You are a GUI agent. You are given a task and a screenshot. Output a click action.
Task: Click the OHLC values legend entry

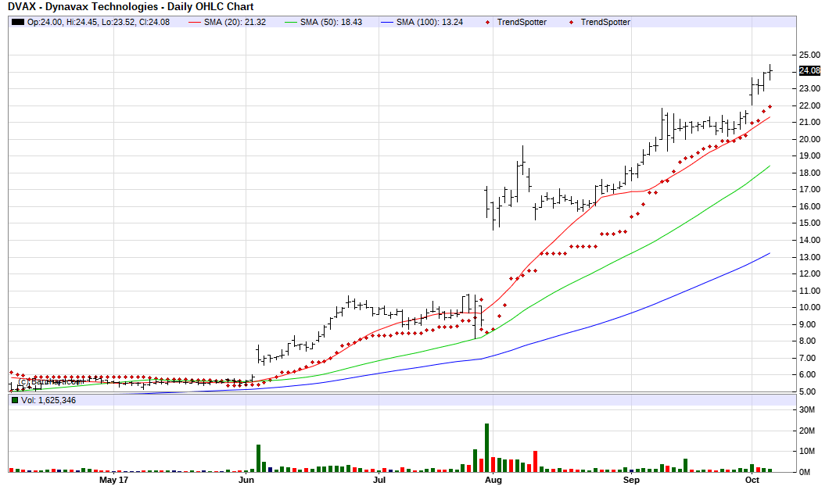coord(99,22)
